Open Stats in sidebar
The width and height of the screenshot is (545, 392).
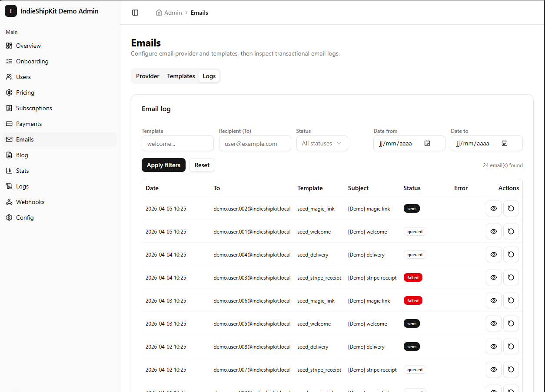point(58,171)
